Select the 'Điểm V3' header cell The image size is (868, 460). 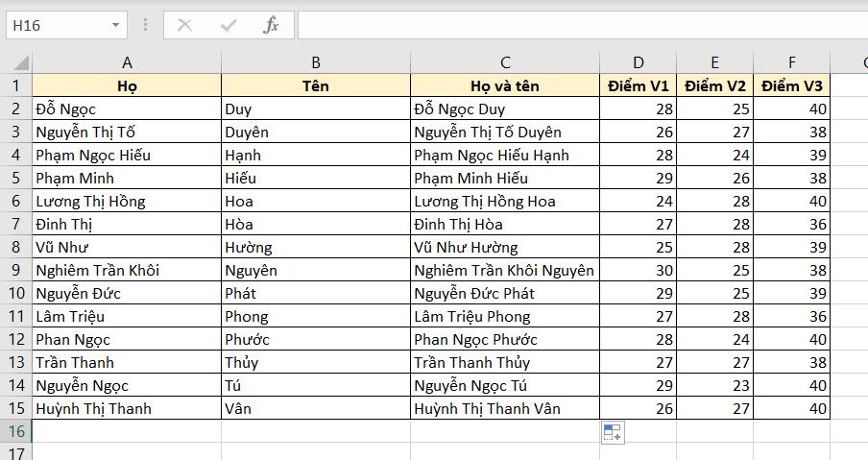click(x=791, y=85)
